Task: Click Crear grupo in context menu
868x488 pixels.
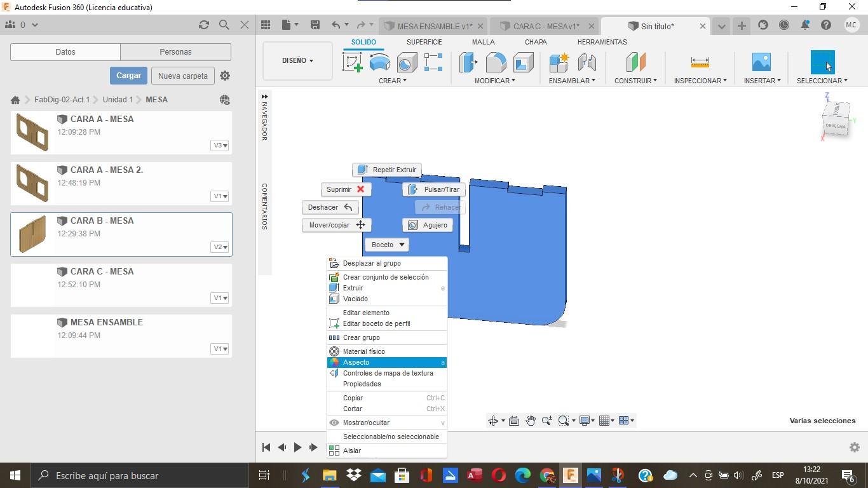Action: coord(387,337)
